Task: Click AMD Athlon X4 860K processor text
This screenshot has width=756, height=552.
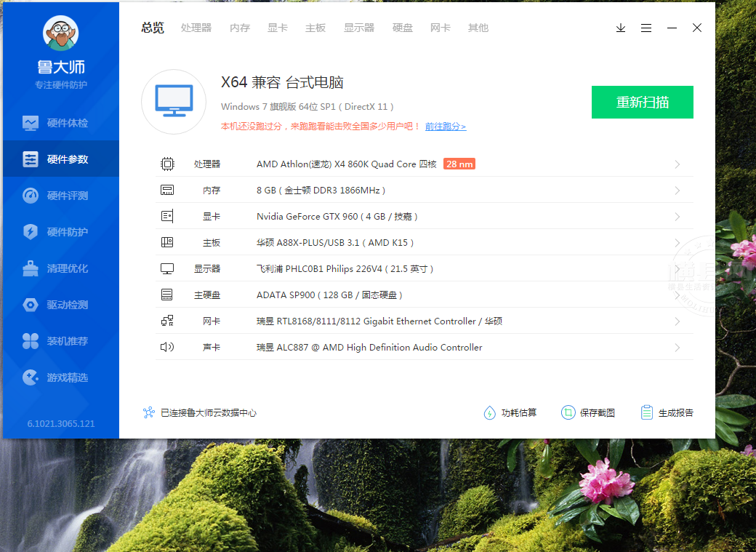Action: [347, 164]
